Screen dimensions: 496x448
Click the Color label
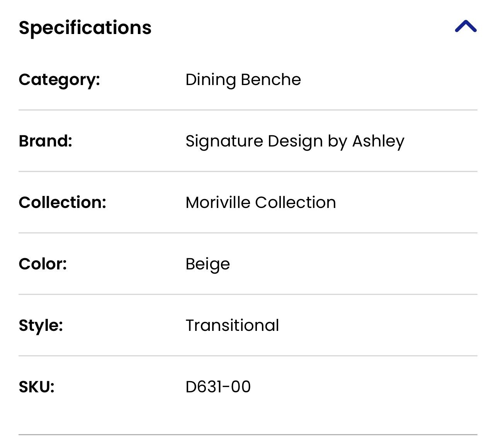point(42,264)
